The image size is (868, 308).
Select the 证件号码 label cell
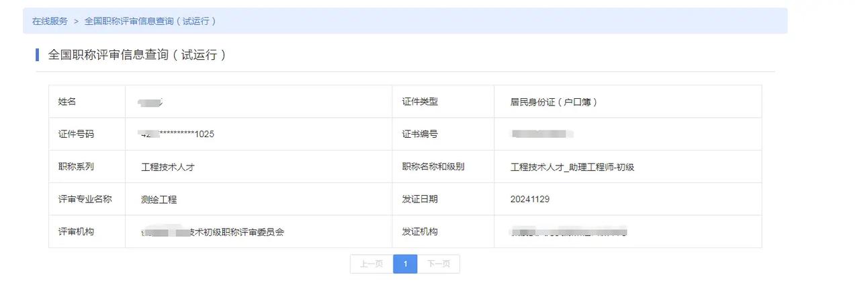click(x=87, y=134)
